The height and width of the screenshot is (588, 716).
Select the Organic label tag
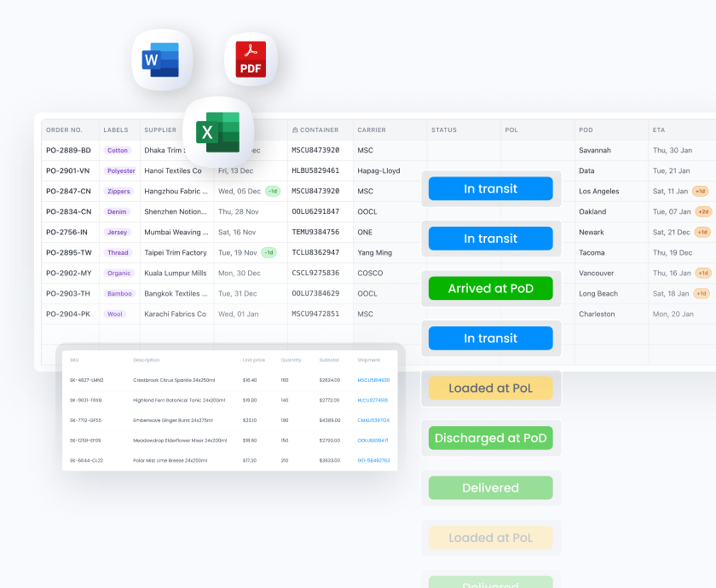[119, 273]
